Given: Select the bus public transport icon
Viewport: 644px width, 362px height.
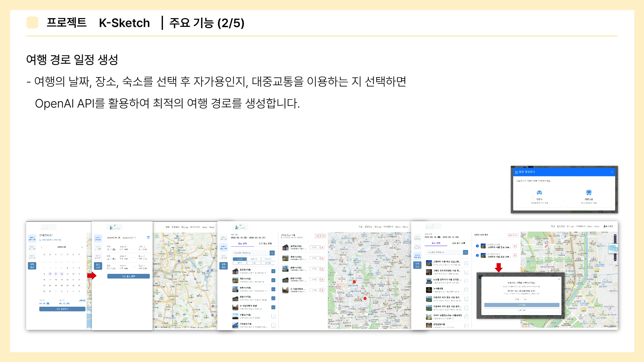Looking at the screenshot, I should [589, 193].
